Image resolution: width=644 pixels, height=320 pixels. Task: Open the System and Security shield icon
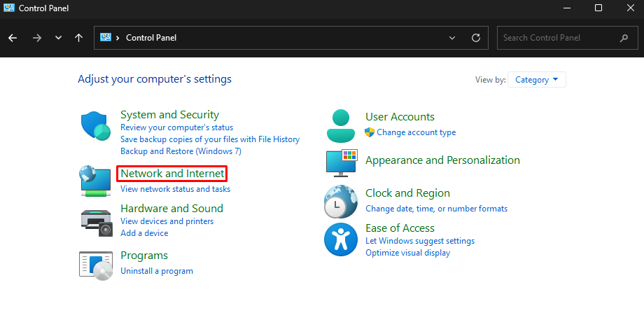click(x=96, y=126)
